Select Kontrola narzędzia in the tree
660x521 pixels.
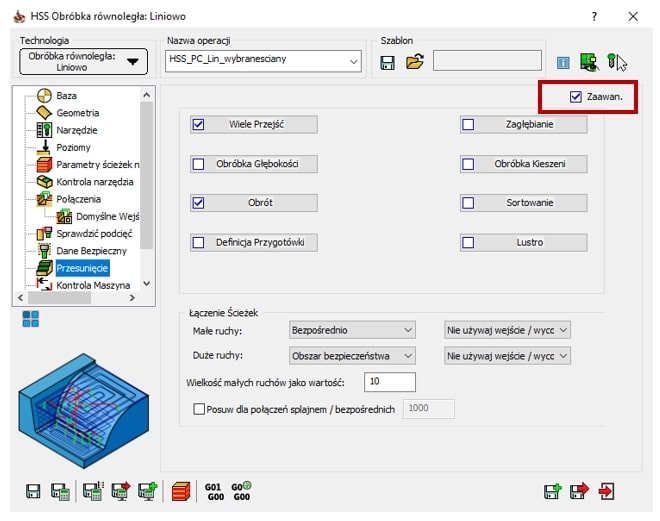pos(95,182)
